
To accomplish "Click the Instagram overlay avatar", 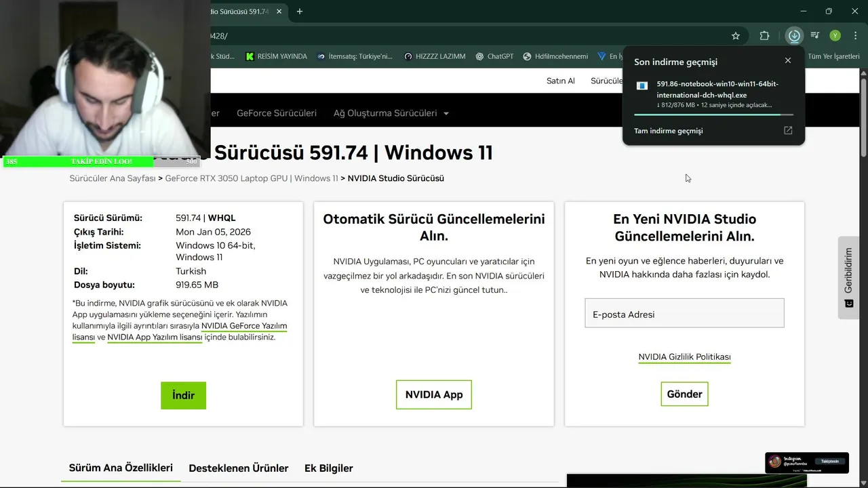I will (x=774, y=462).
